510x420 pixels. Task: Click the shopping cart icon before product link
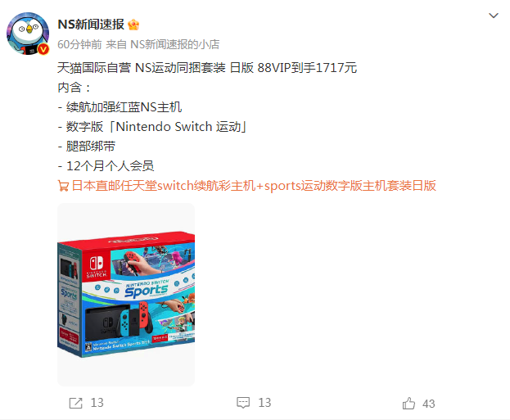tap(63, 186)
